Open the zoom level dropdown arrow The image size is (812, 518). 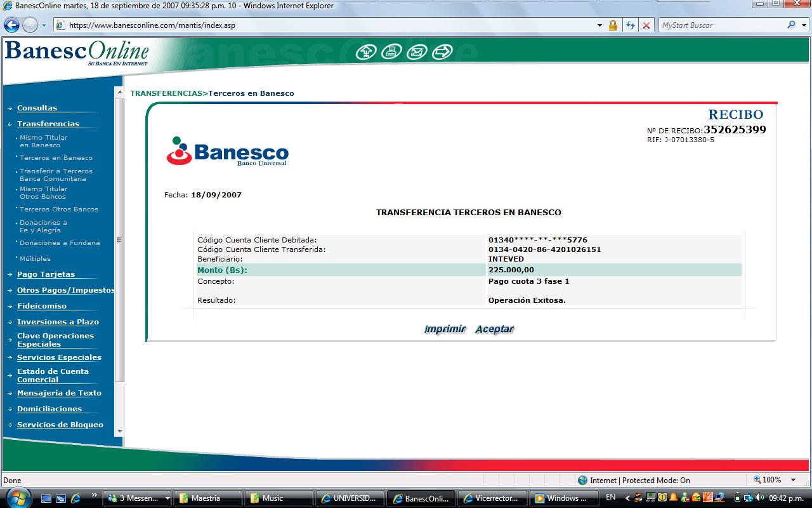(793, 480)
